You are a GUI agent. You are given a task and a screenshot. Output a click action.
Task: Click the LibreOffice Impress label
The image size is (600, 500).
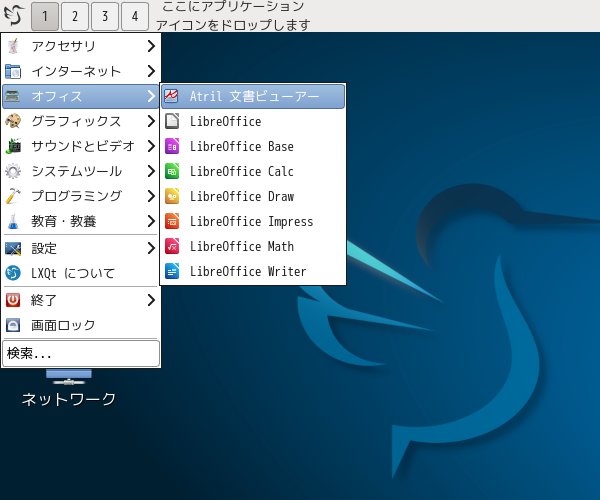(x=251, y=221)
